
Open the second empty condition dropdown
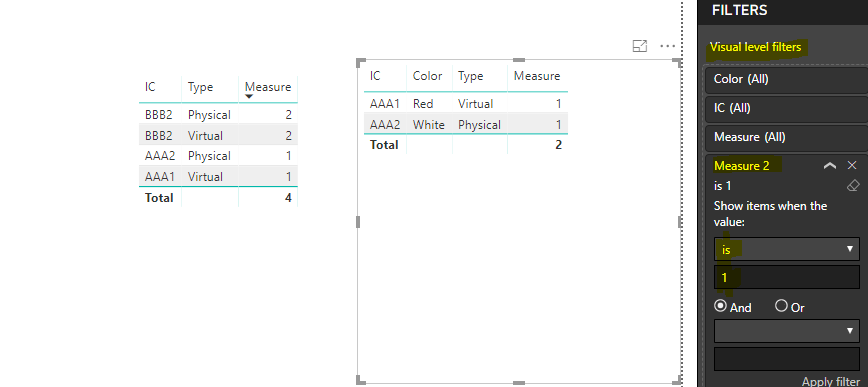(x=787, y=331)
